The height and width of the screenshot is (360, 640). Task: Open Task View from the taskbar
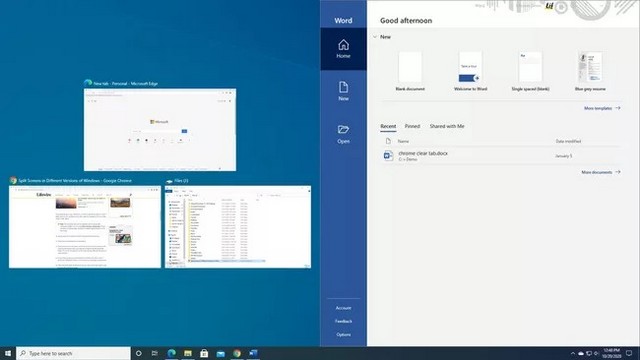coord(155,353)
